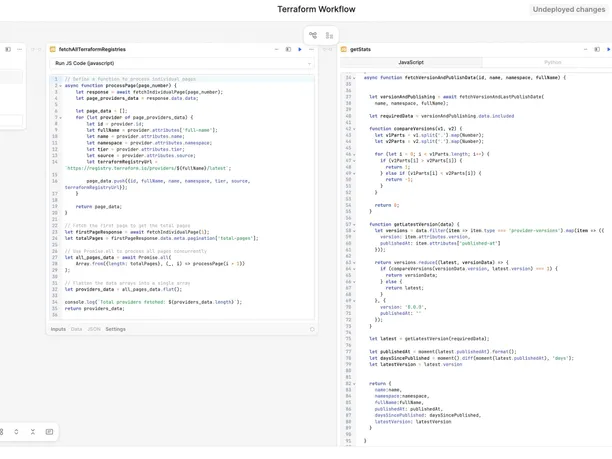Click the getStats block name

click(360, 49)
